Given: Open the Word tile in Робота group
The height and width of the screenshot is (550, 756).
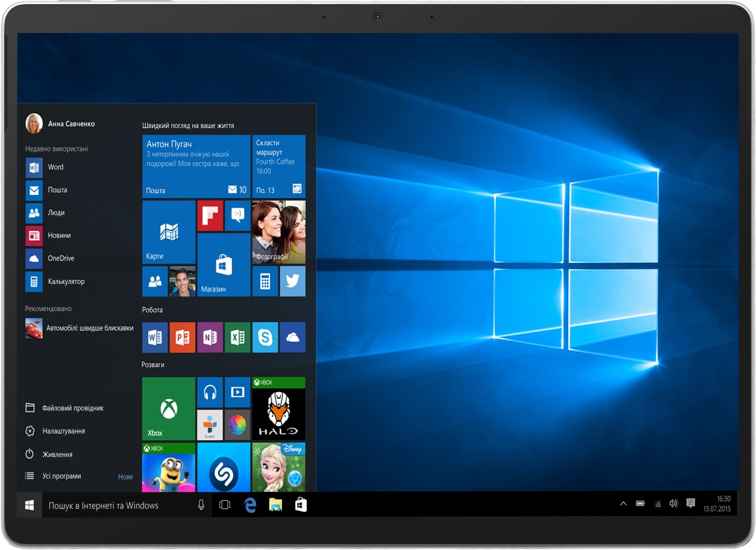Looking at the screenshot, I should (x=155, y=337).
